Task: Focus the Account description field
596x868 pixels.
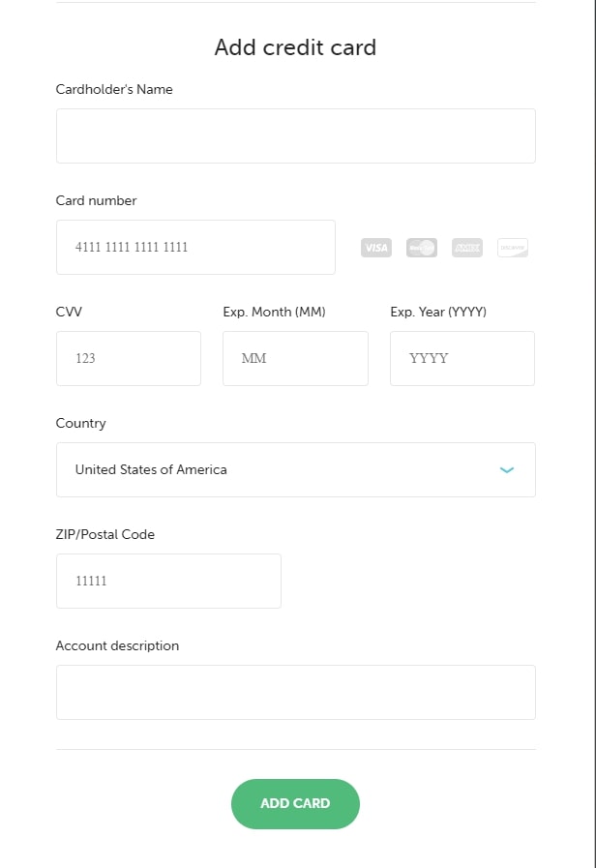Action: click(295, 692)
